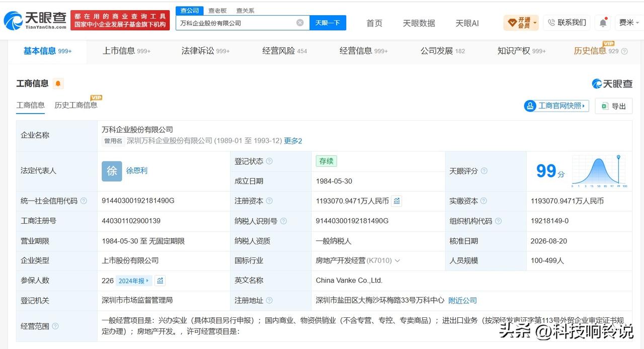644x349 pixels.
Task: Open 天眼数据 in the top navigation
Action: point(419,23)
